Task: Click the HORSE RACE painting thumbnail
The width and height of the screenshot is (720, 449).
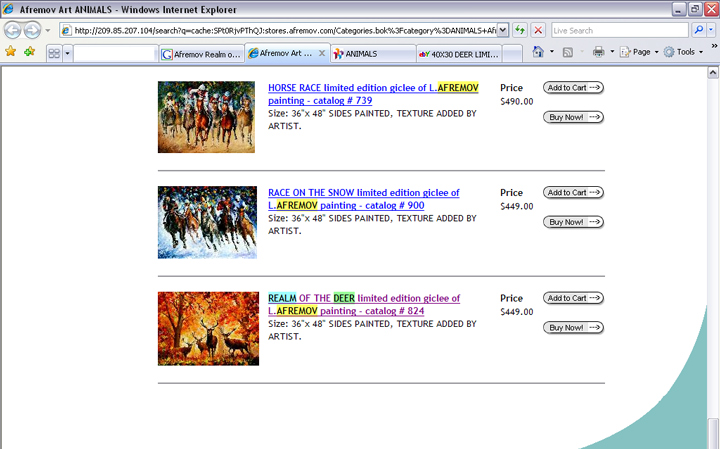Action: pyautogui.click(x=206, y=117)
